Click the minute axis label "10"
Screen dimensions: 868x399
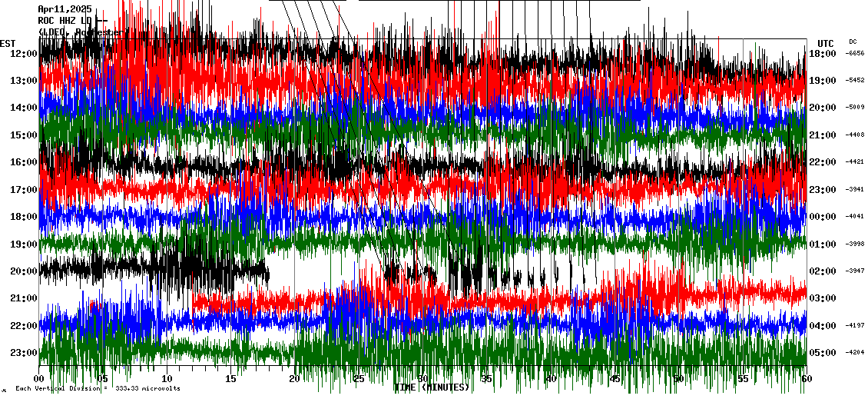pyautogui.click(x=167, y=379)
